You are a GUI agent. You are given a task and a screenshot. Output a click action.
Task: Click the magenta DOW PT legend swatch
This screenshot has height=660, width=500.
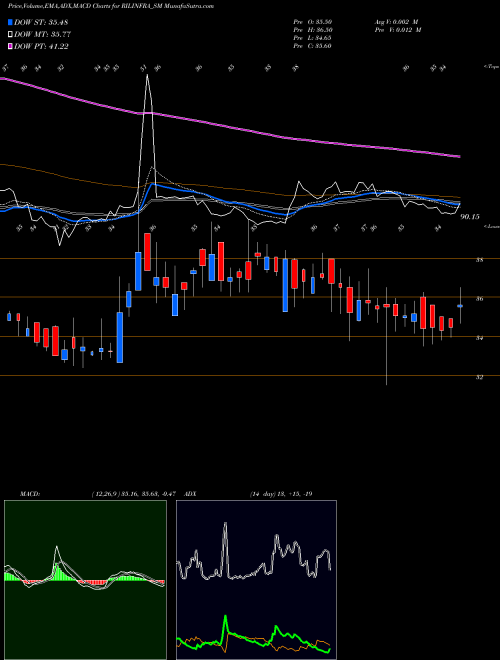click(x=11, y=46)
